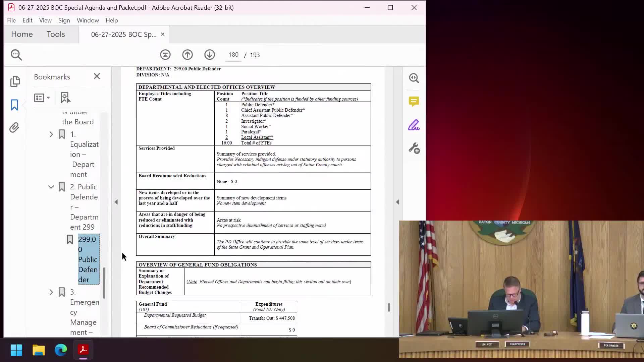Collapse the right tools pane arrow
The width and height of the screenshot is (644, 362).
tap(397, 202)
